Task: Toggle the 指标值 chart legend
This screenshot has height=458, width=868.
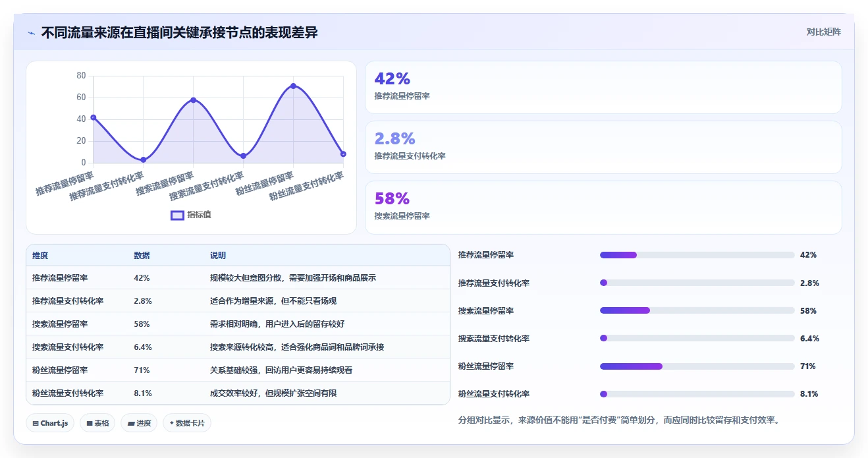Action: click(x=191, y=215)
